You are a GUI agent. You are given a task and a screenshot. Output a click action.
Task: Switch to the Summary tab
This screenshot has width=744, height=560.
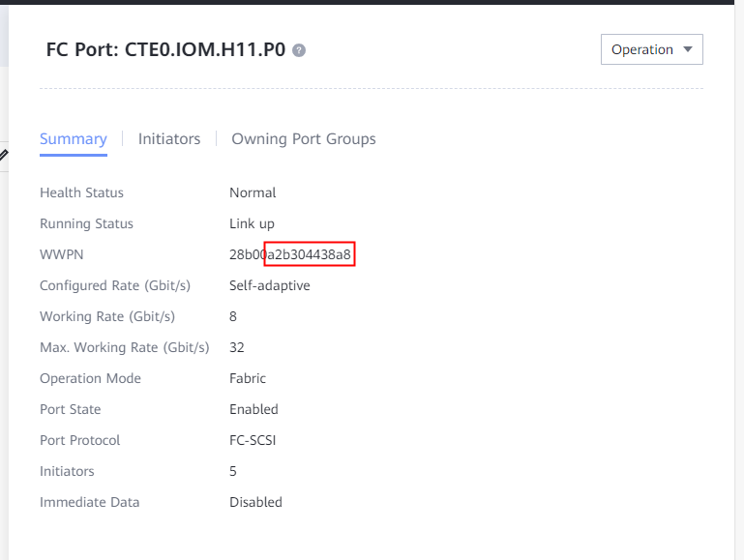click(73, 138)
